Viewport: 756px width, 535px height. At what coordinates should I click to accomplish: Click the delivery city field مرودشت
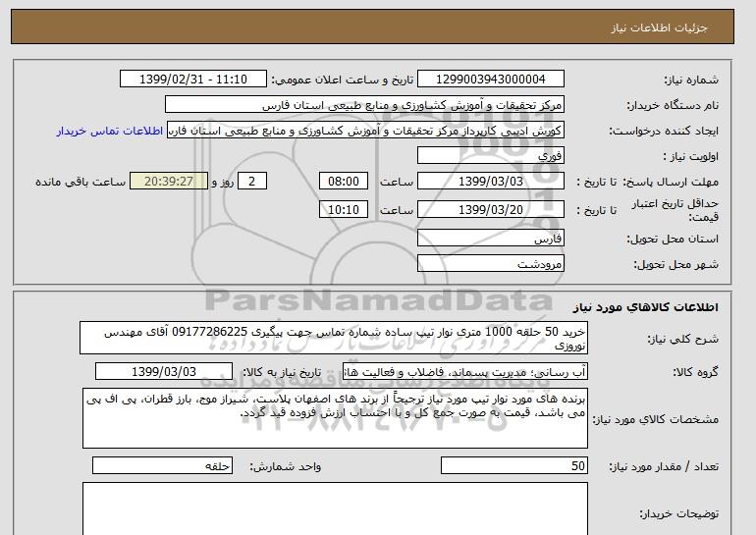click(x=490, y=264)
